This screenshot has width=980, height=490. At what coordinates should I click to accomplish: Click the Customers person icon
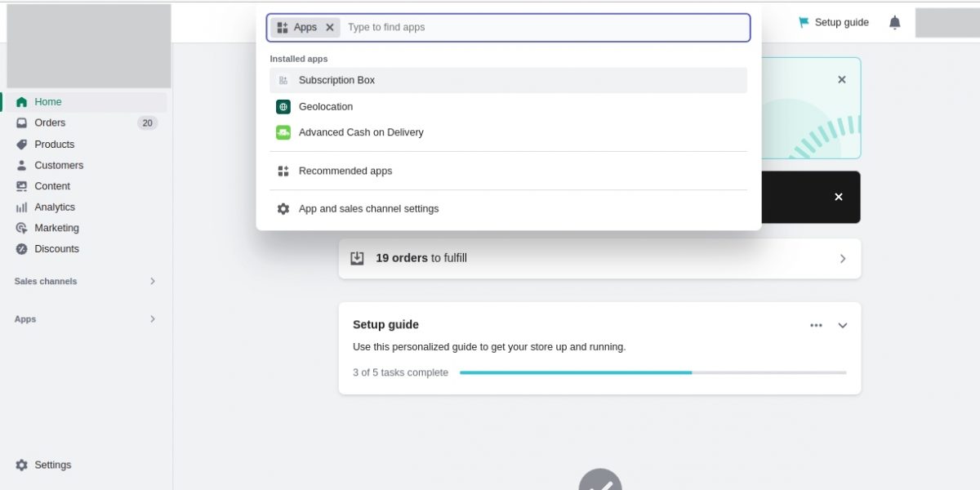[22, 165]
